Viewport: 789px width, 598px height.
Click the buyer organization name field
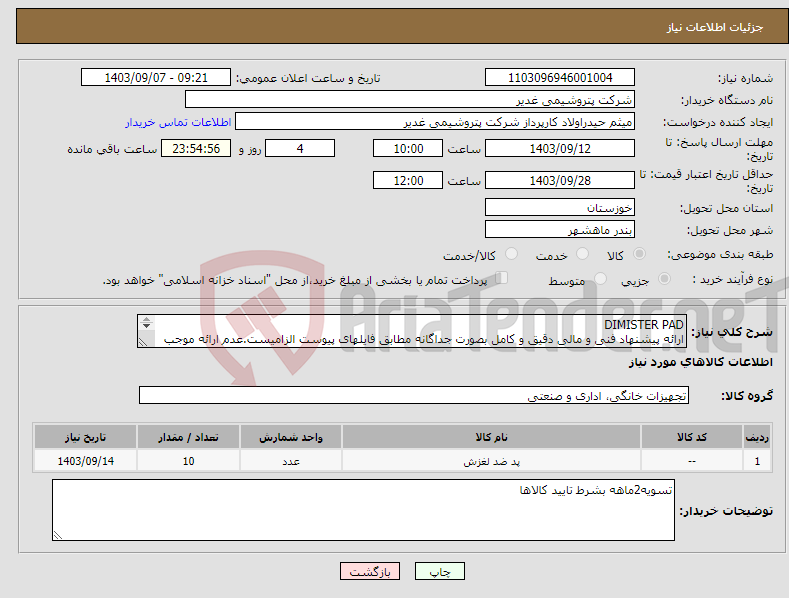(x=410, y=100)
